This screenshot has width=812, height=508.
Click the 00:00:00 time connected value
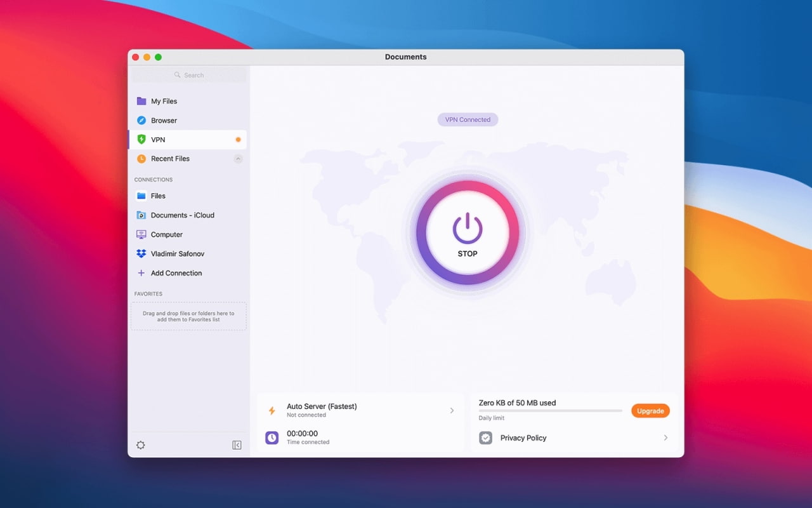coord(302,434)
